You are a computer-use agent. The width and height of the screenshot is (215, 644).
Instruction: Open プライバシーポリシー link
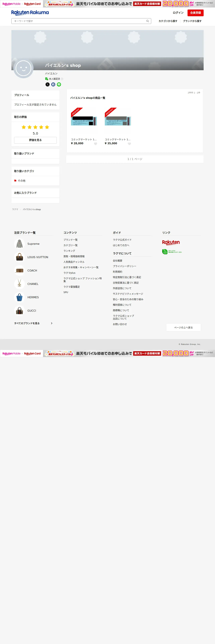[x=125, y=266]
